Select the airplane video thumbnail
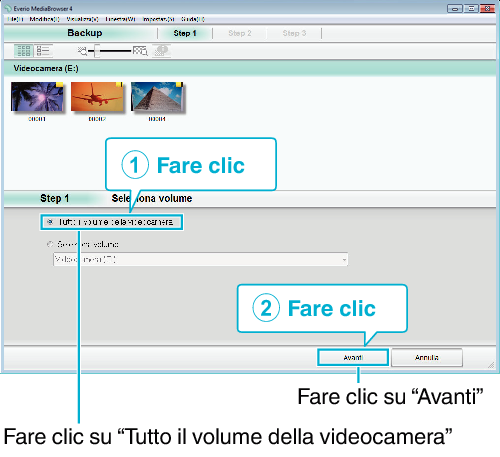Screen dimensions: 500x457 coord(97,97)
